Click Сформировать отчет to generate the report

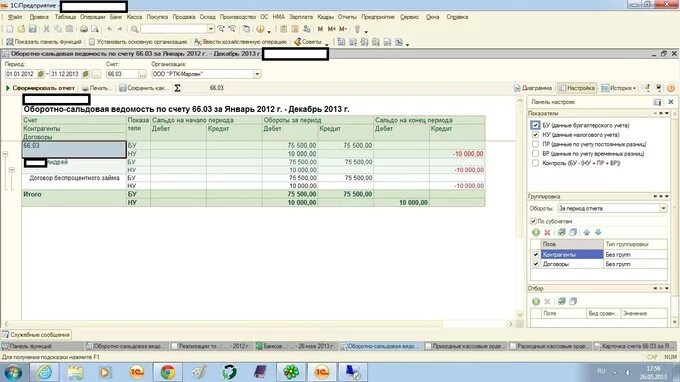pyautogui.click(x=39, y=88)
